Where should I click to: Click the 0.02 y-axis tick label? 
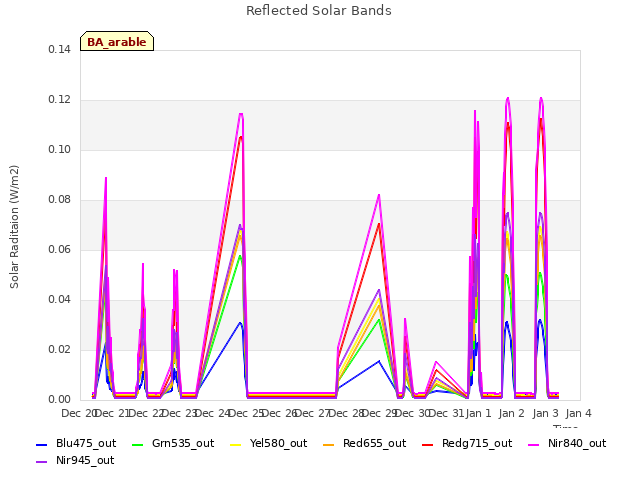point(59,349)
